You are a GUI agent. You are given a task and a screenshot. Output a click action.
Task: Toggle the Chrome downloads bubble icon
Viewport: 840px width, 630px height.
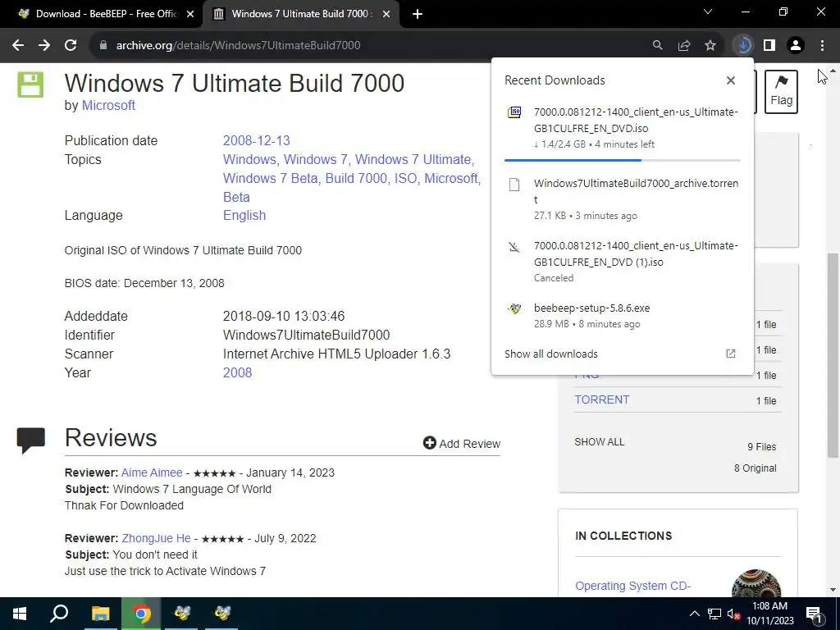pyautogui.click(x=743, y=46)
